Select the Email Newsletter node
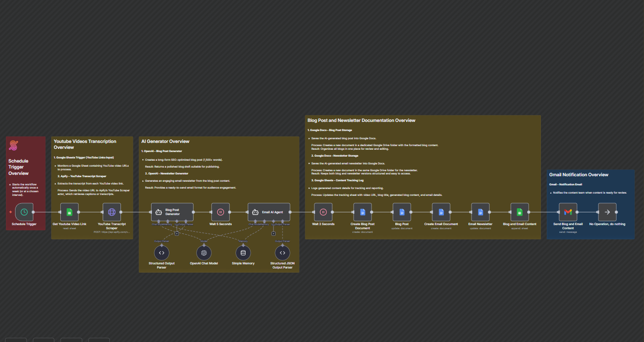 pos(480,212)
